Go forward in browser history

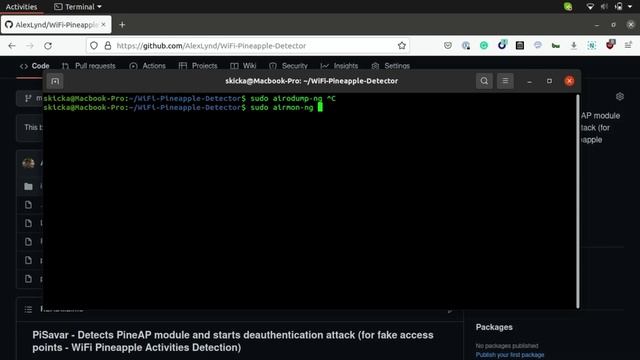pos(30,46)
